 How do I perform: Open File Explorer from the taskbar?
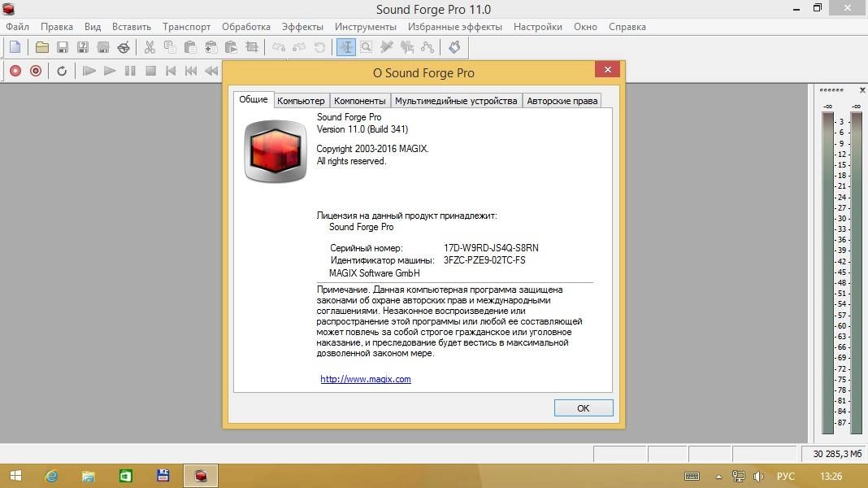coord(89,476)
